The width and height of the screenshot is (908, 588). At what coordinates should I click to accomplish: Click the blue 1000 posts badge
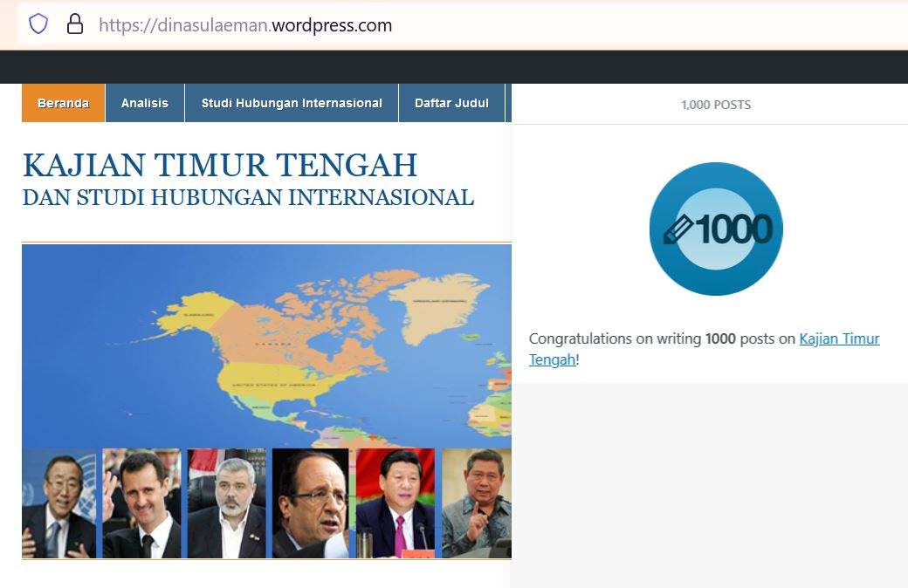coord(716,229)
